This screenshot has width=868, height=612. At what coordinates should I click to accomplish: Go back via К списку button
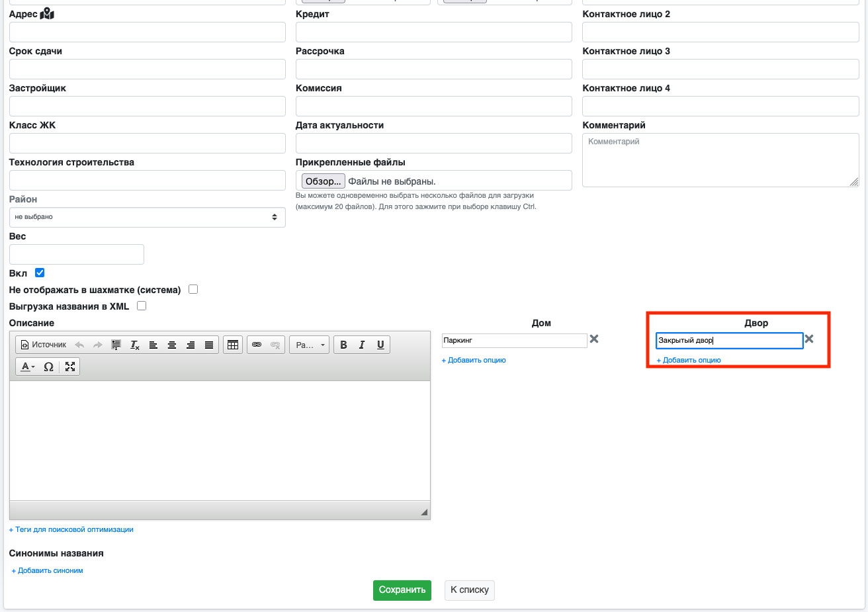pos(470,590)
